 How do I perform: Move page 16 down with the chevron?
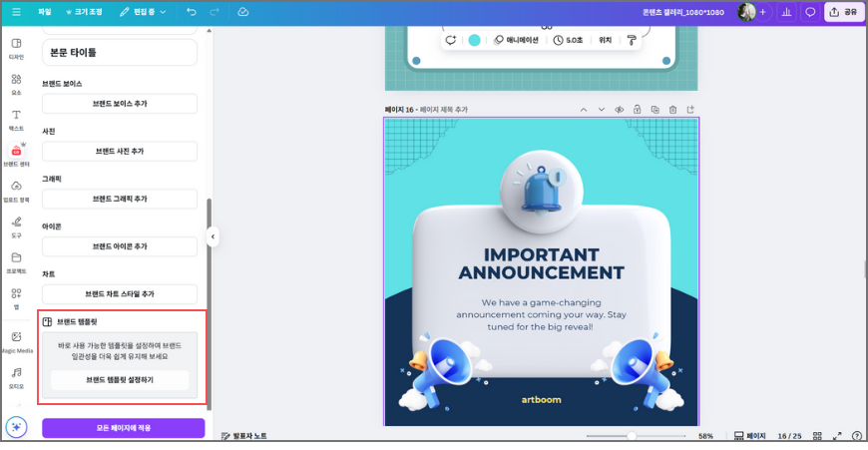pyautogui.click(x=602, y=110)
